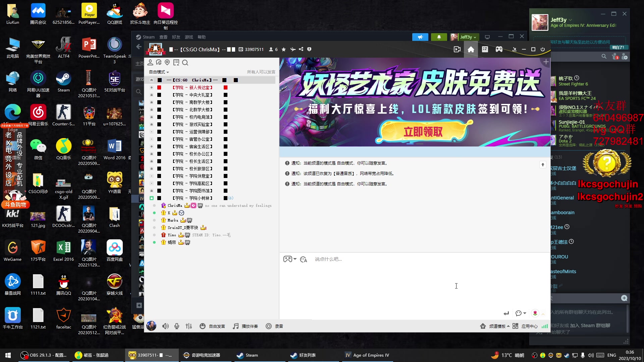Start 录音 recording
This screenshot has height=362, width=644.
[274, 326]
